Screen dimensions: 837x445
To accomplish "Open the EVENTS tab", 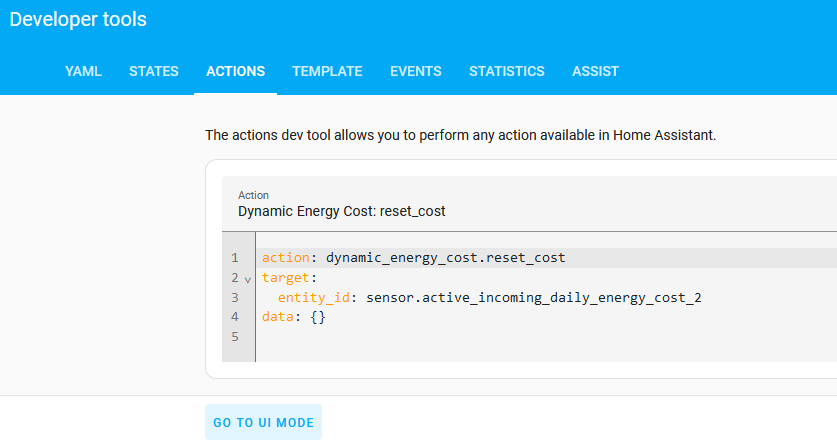I will pos(416,71).
